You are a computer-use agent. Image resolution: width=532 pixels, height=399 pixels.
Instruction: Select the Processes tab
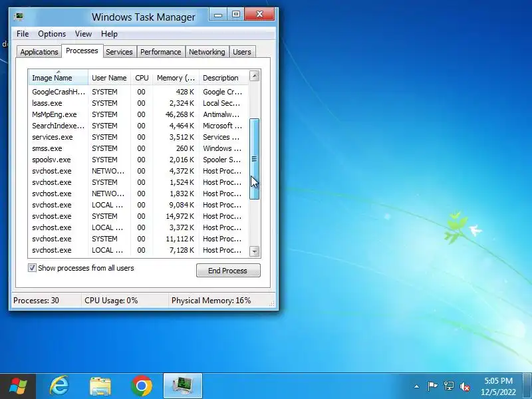(x=82, y=51)
